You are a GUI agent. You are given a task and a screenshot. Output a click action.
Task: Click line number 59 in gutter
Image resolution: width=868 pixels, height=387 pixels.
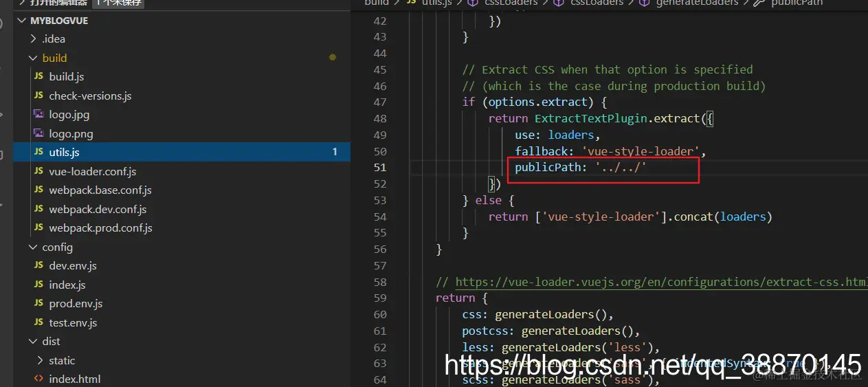pyautogui.click(x=379, y=298)
